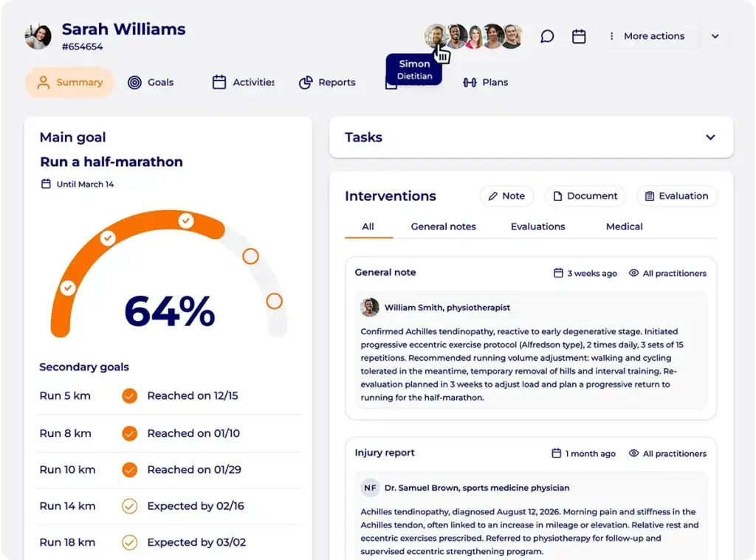This screenshot has height=560, width=756.
Task: Switch to the Medical interventions tab
Action: tap(624, 227)
